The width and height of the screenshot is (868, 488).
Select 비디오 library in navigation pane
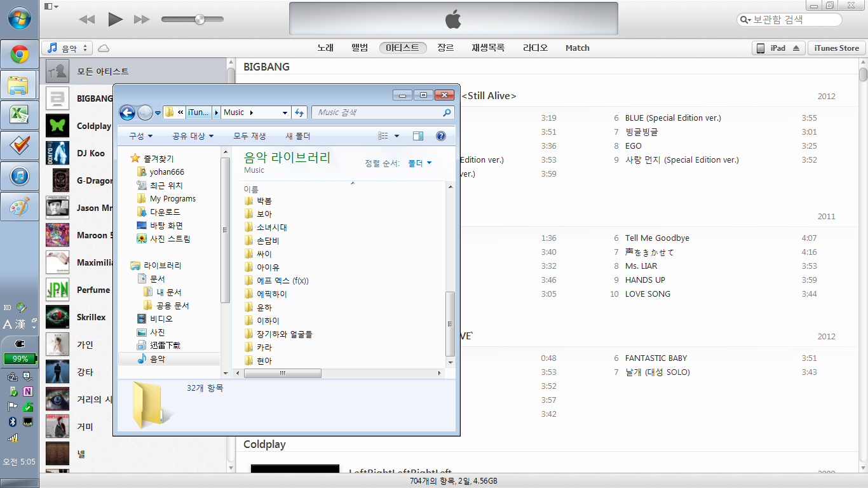(161, 319)
